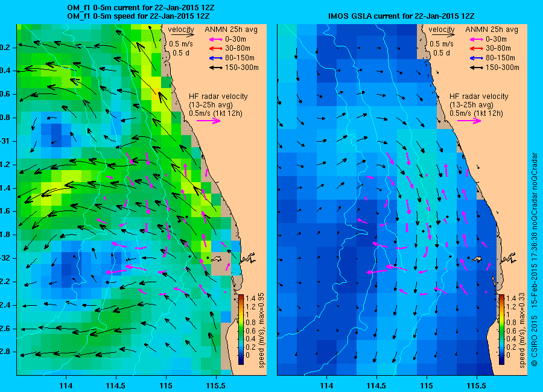
Task: Click '(13-25h avg)' text on right map
Action: (472, 105)
